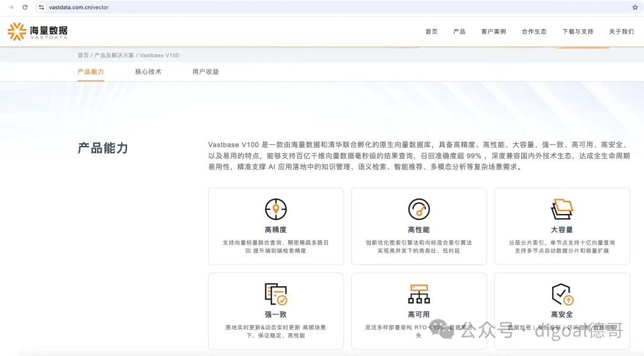Open the 关于我们 navigation item
Viewport: 644px width, 356px height.
coord(621,32)
